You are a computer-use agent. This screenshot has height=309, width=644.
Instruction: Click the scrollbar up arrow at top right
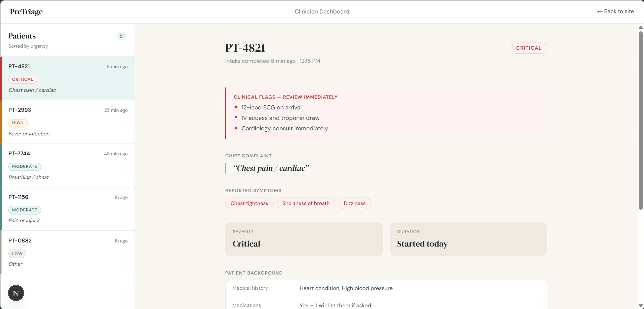640,27
